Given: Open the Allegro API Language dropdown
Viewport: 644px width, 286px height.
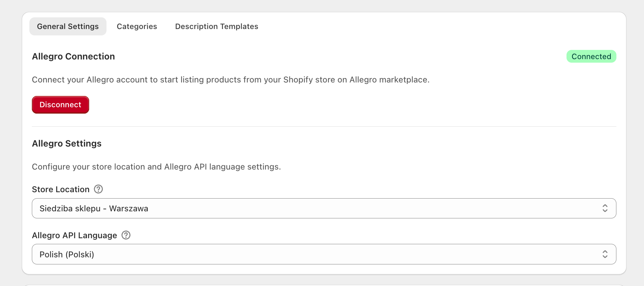Looking at the screenshot, I should pyautogui.click(x=324, y=254).
